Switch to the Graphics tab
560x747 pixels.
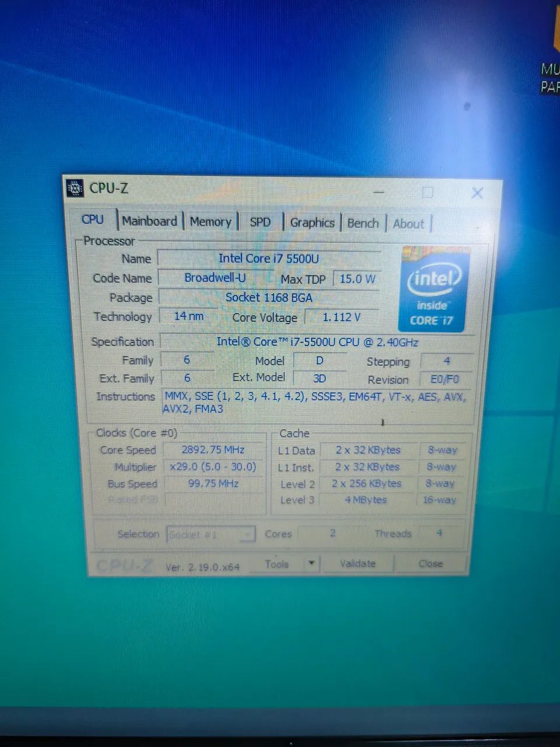(x=312, y=223)
